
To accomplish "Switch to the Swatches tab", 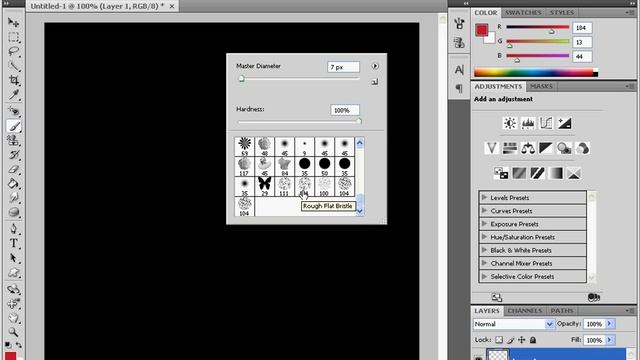I will pos(523,13).
